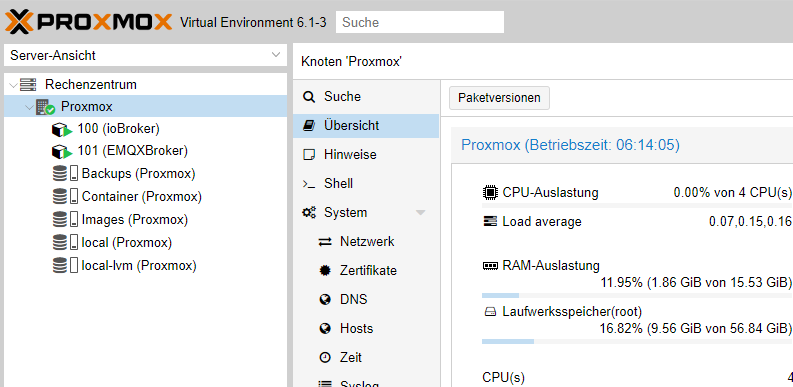Click the Virtual Environment 6.1-3 text
This screenshot has width=793, height=387.
coord(253,23)
